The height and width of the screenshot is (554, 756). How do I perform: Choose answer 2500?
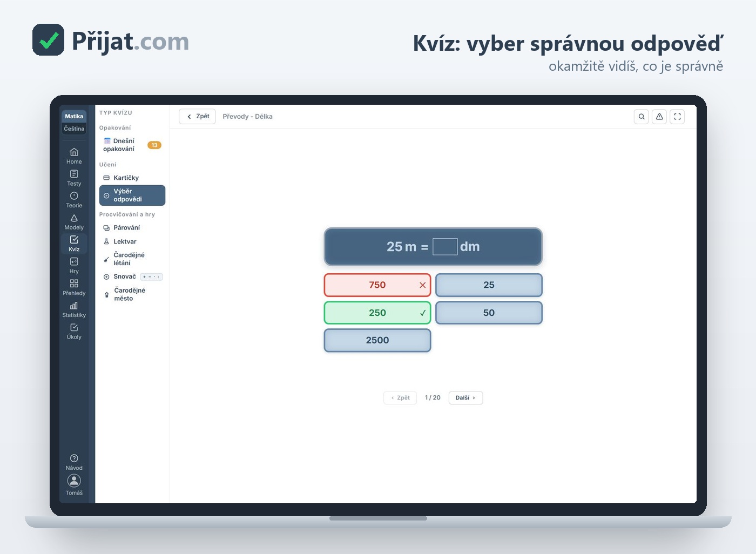point(377,340)
